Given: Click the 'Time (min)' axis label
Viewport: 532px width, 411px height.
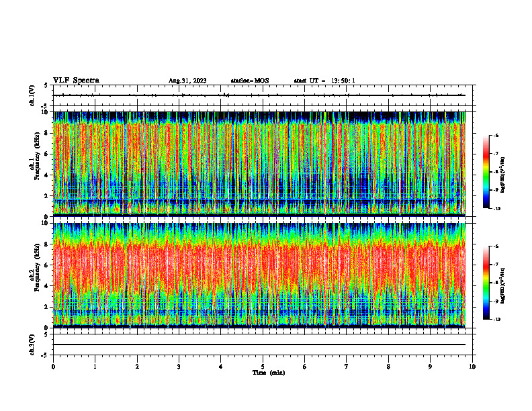Looking at the screenshot, I should tap(269, 373).
